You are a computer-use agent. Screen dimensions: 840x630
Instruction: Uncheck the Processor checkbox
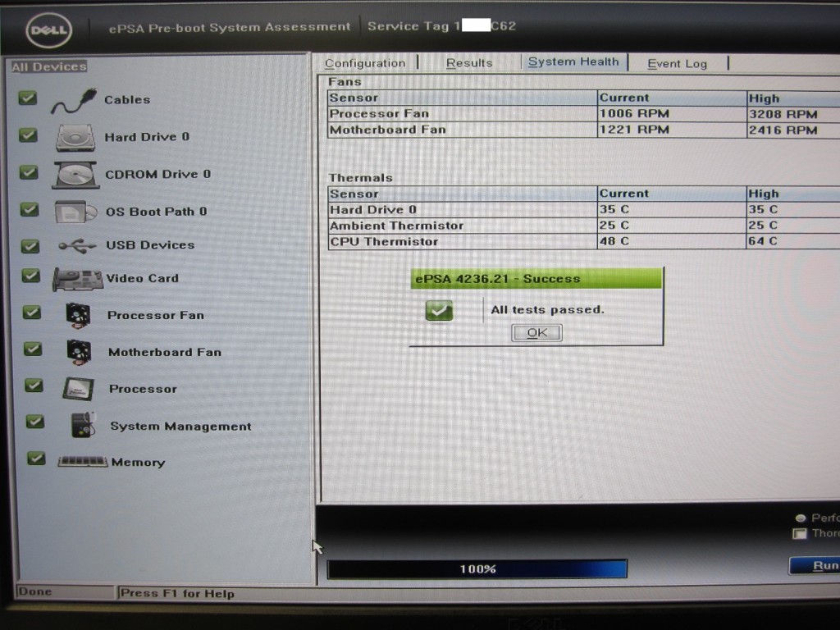coord(34,386)
